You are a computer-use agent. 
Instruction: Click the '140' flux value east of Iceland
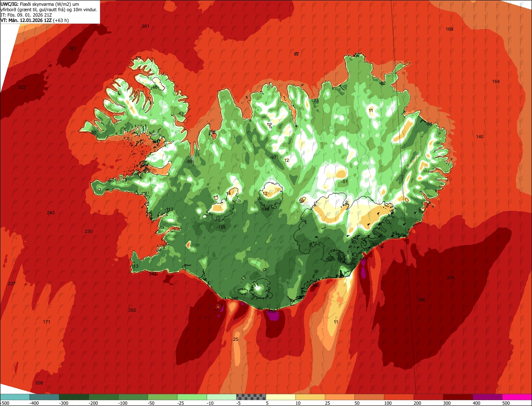pos(480,137)
